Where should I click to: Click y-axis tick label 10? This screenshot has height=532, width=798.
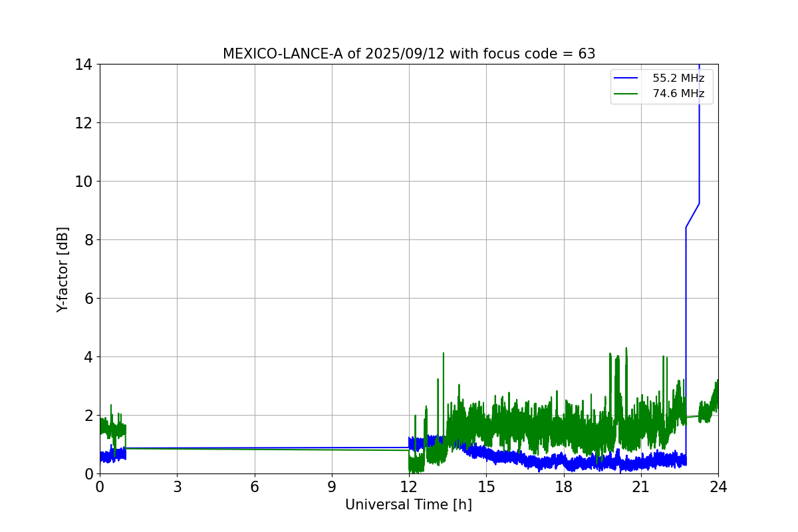coord(82,182)
